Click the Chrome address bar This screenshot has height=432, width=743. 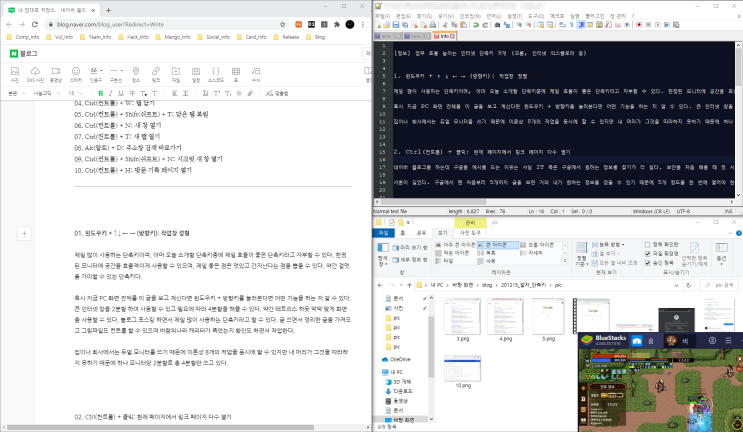(x=166, y=24)
